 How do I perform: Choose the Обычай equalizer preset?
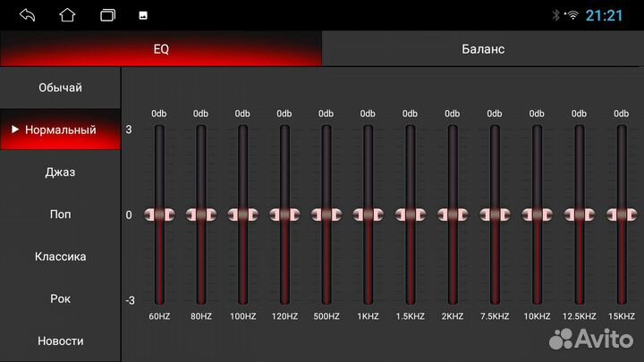point(60,88)
